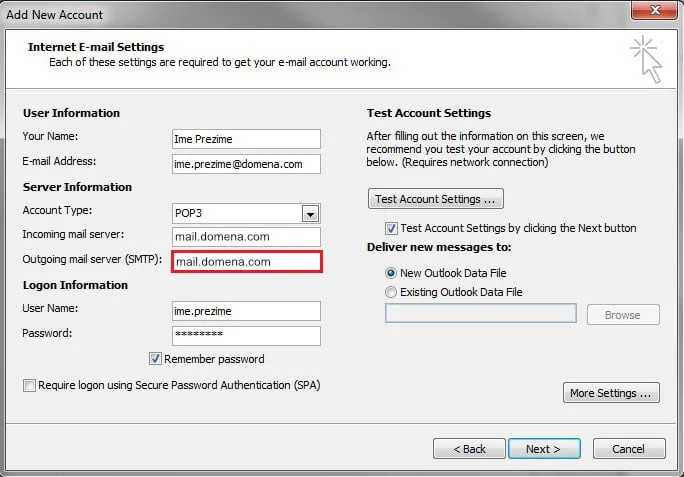Toggle the Remember password checkbox
The height and width of the screenshot is (477, 684).
click(156, 359)
